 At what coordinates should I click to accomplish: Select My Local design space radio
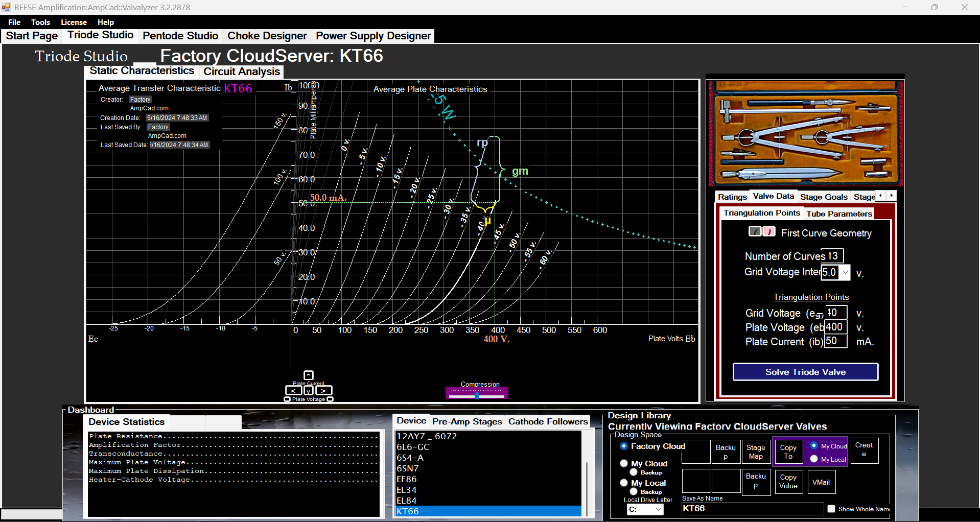624,483
